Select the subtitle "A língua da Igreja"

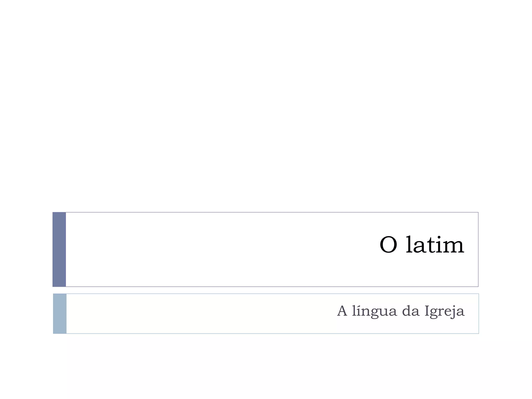(400, 311)
